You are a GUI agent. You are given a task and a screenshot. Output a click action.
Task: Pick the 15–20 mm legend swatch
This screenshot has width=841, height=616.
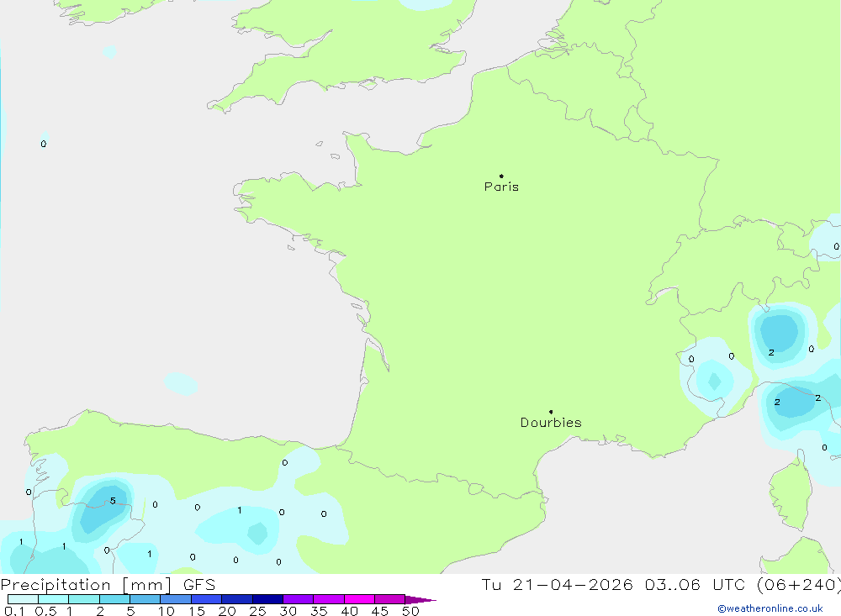click(207, 599)
